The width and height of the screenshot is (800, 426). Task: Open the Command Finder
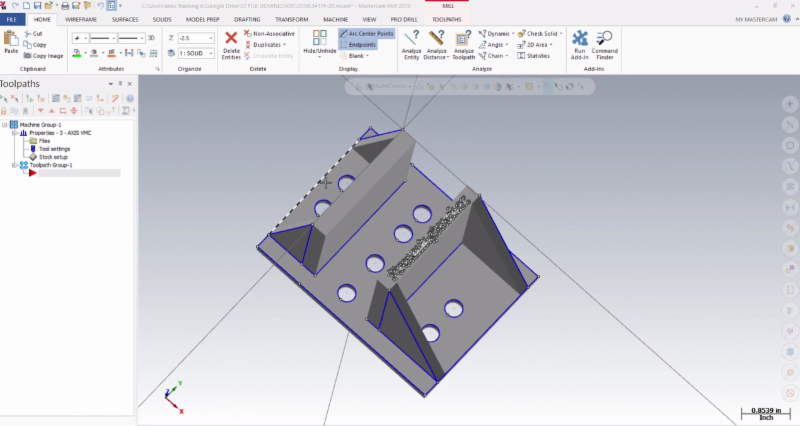[x=604, y=40]
